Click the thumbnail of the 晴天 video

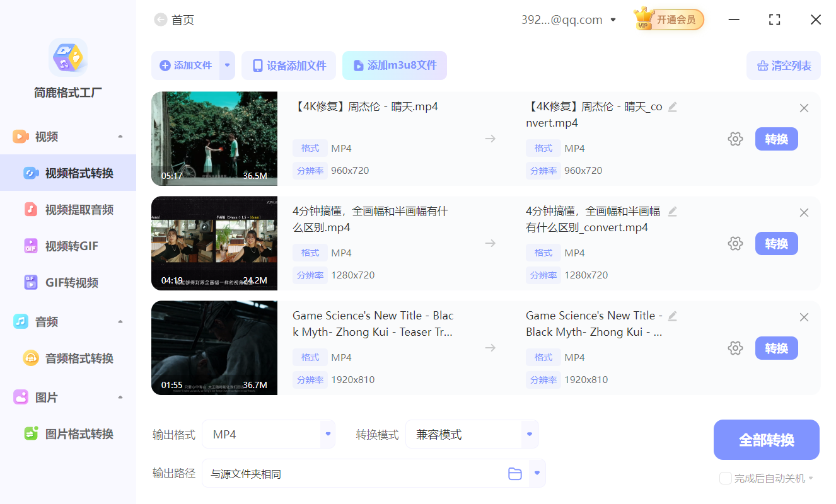click(214, 139)
